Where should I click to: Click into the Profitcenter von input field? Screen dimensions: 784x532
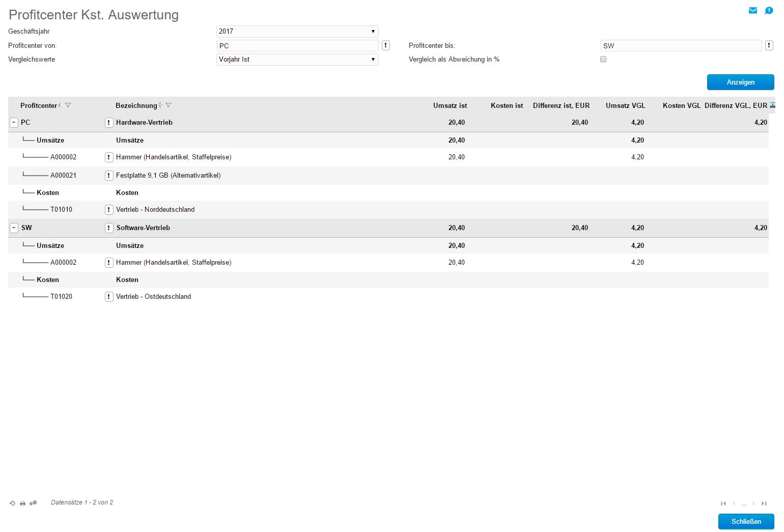tap(297, 46)
